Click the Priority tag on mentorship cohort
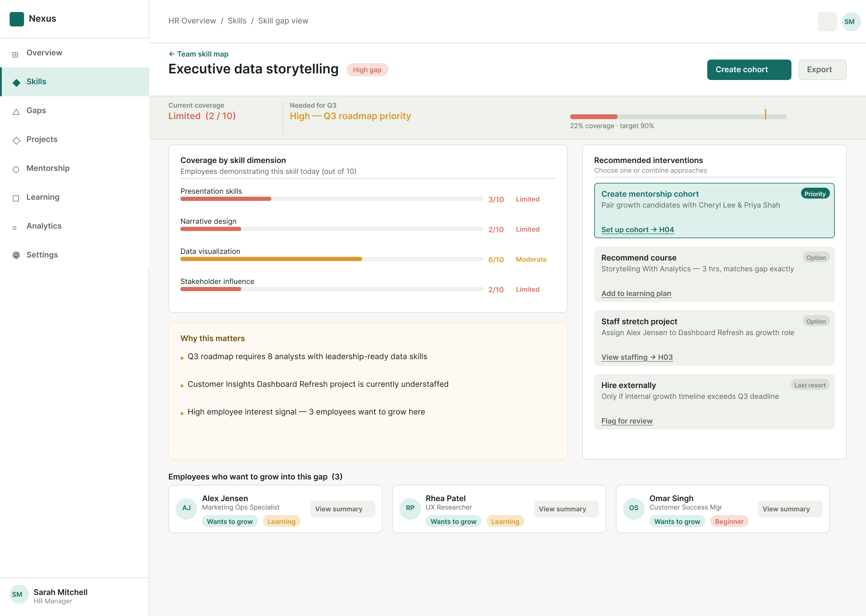 pyautogui.click(x=815, y=193)
